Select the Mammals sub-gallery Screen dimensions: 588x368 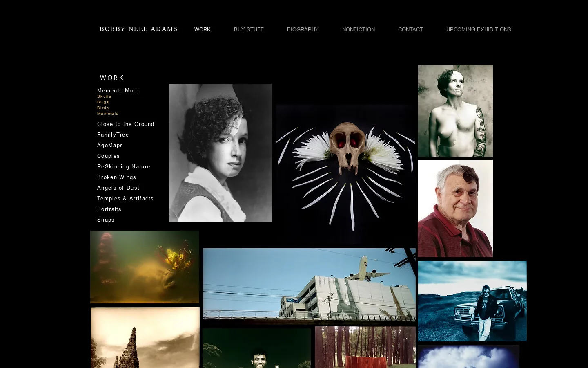(x=107, y=114)
